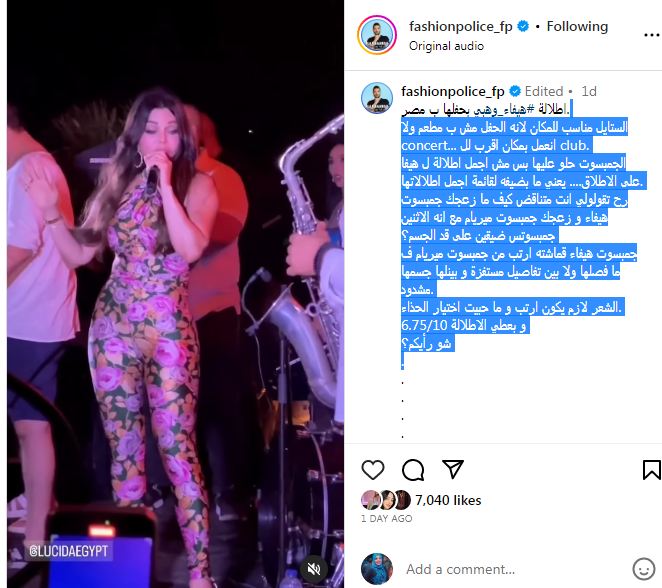Open caption author's profile avatar
This screenshot has width=662, height=588.
pyautogui.click(x=377, y=98)
